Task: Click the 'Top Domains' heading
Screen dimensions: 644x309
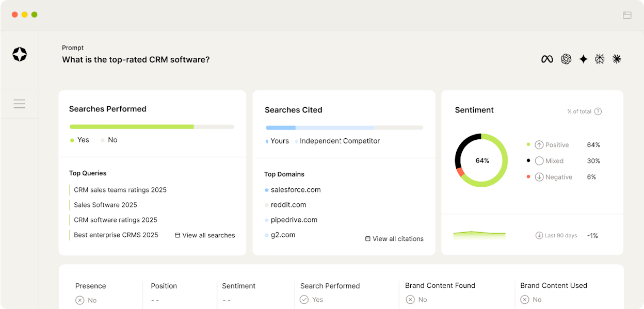Action: (284, 174)
